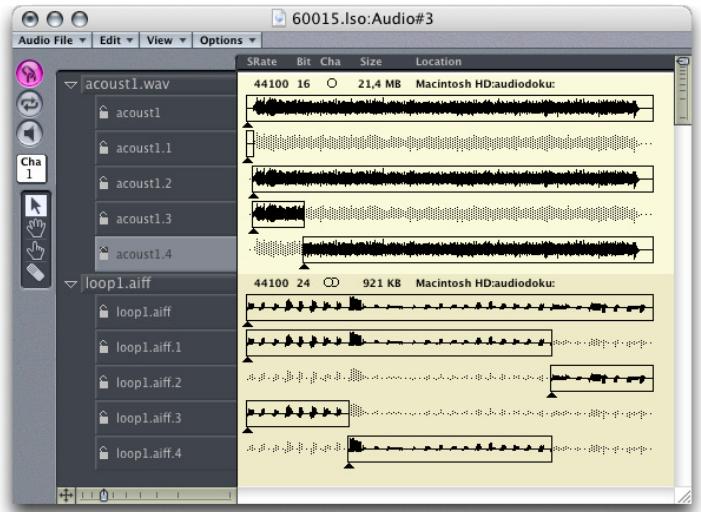Click the SRate column header
Viewport: 701px width, 512px height.
point(262,62)
